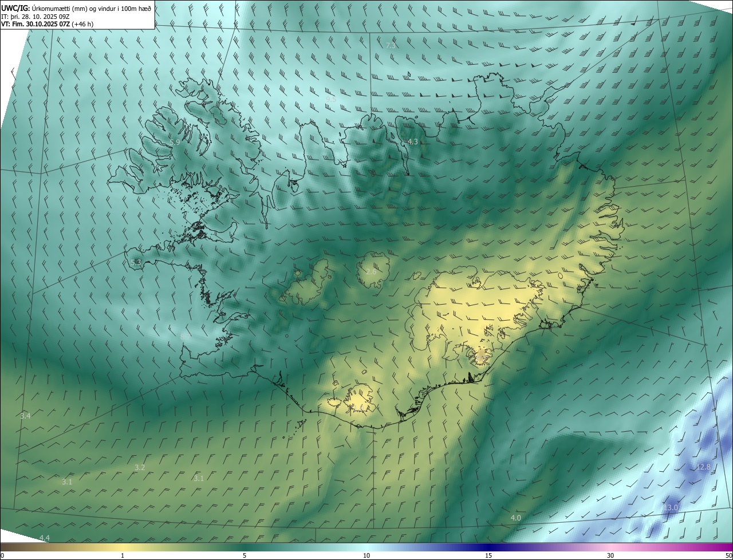733x560 pixels.
Task: Click the 12.8 value label on the map
Action: click(703, 467)
